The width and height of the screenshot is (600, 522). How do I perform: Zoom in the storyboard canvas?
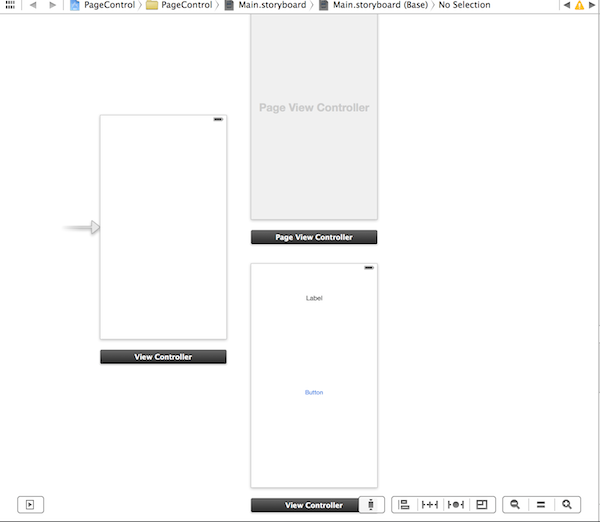tap(567, 504)
